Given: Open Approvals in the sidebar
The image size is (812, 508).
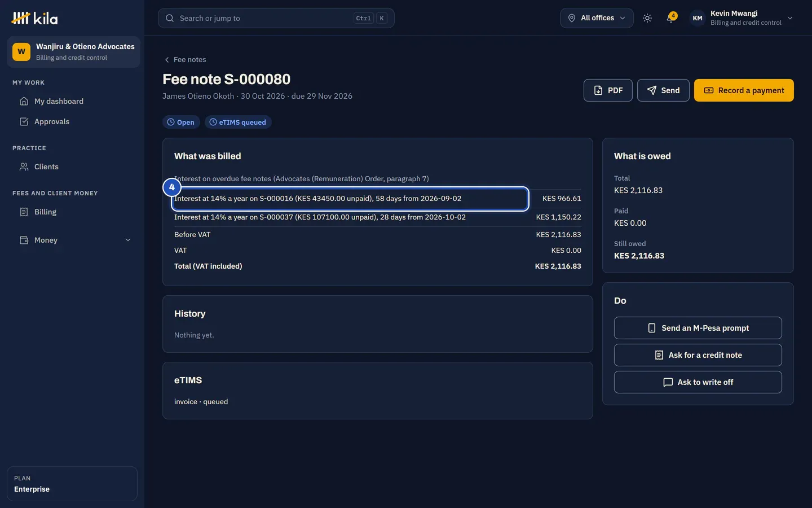Looking at the screenshot, I should click(72, 121).
